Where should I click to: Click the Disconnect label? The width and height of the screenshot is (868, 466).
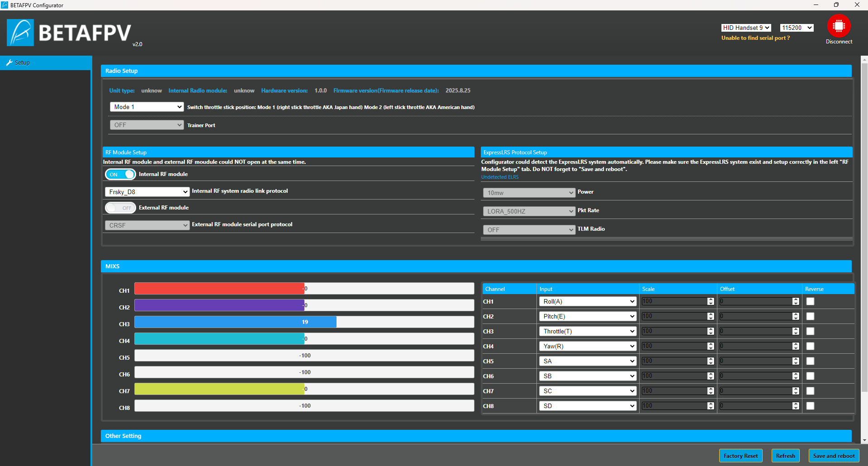click(x=839, y=42)
